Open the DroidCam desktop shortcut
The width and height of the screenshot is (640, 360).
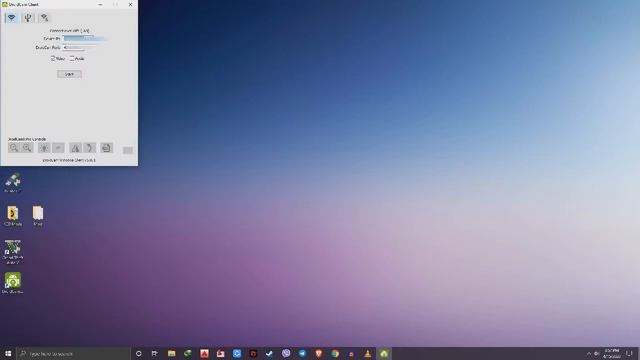13,283
